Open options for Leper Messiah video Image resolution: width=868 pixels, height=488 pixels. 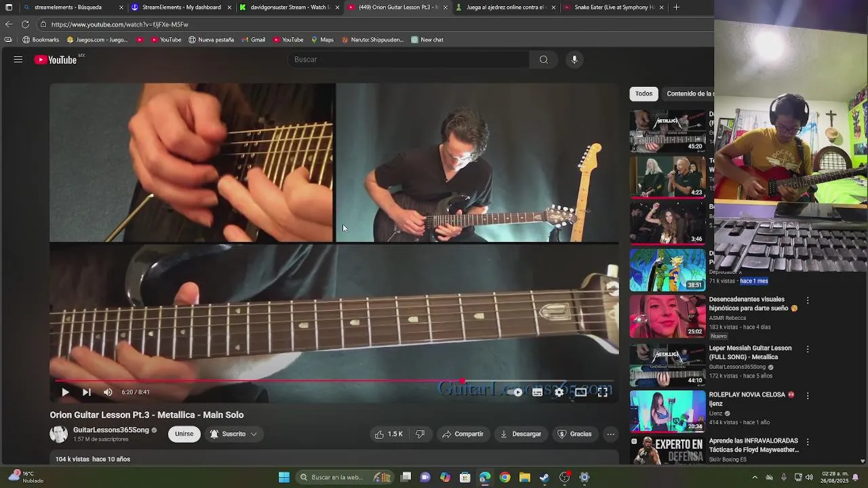pos(807,349)
